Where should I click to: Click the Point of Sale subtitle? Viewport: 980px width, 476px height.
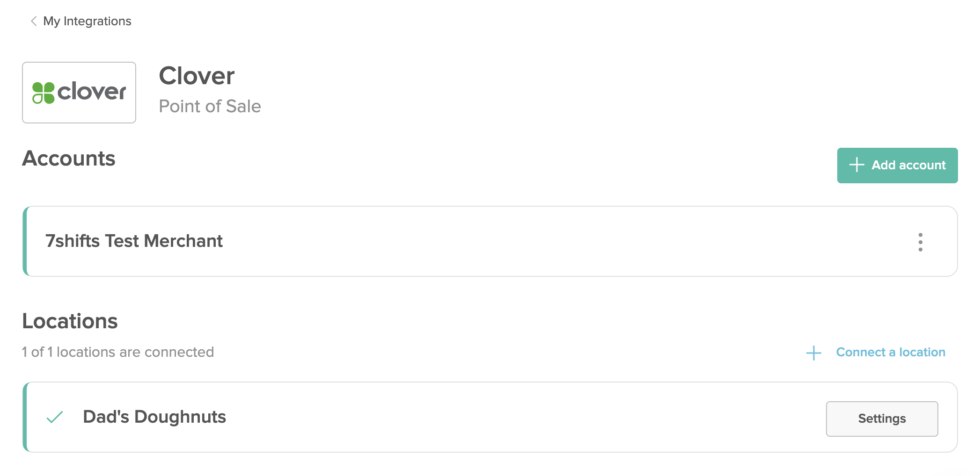coord(210,106)
